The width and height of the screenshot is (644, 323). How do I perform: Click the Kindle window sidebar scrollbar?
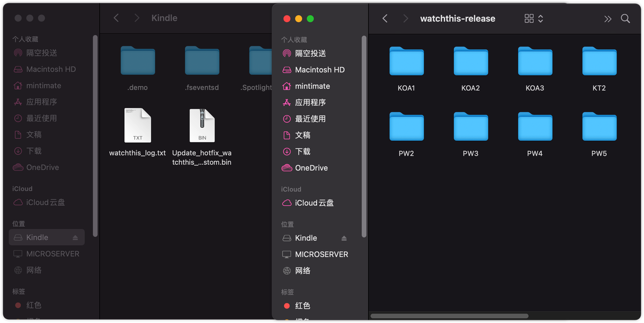(95, 136)
